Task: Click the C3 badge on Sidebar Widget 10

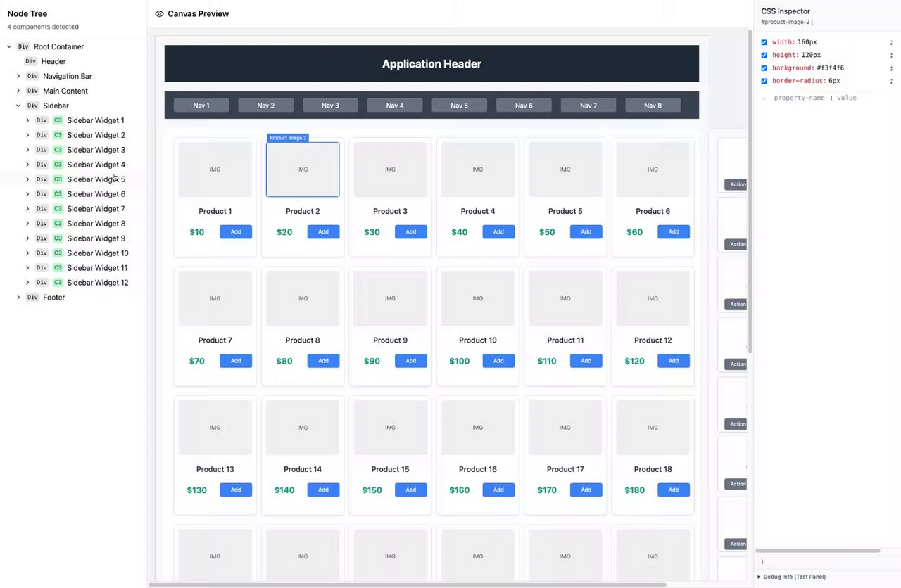Action: click(x=58, y=254)
